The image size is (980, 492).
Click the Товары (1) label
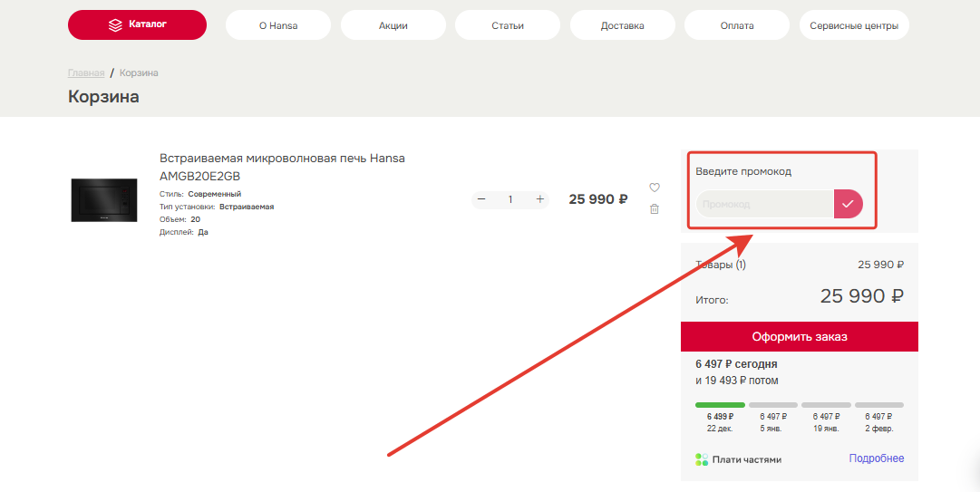point(721,265)
